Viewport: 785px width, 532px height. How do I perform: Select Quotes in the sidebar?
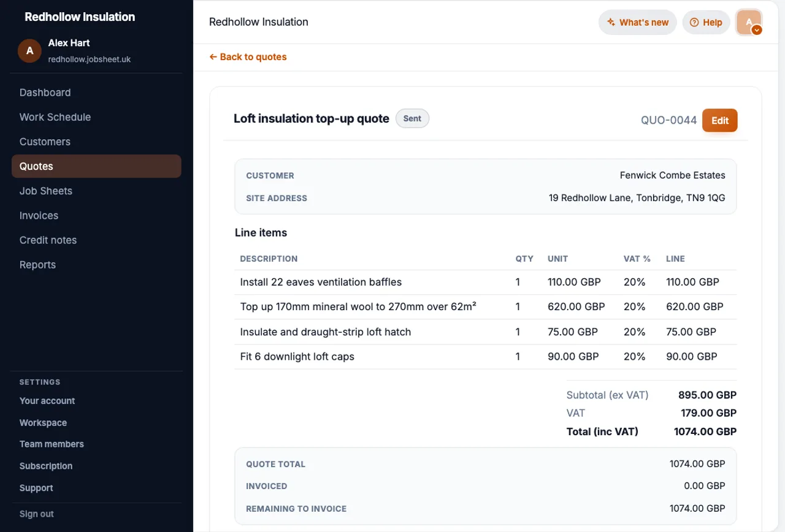96,166
